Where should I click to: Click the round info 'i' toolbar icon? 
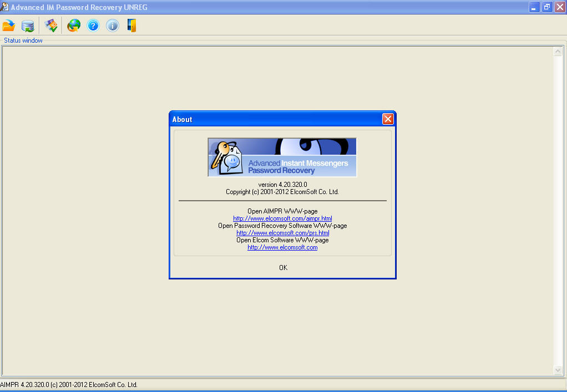coord(113,26)
